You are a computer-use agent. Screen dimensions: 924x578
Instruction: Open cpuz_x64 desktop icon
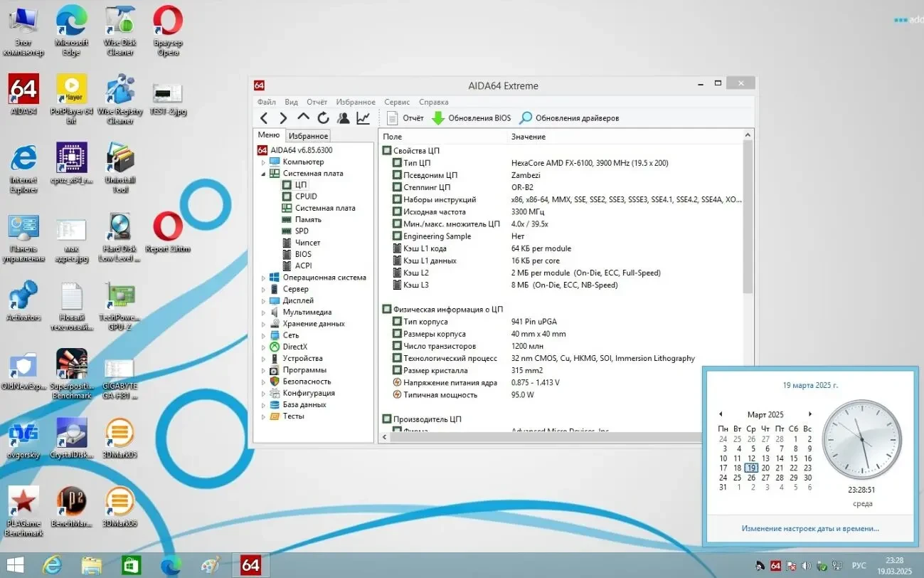pyautogui.click(x=72, y=163)
